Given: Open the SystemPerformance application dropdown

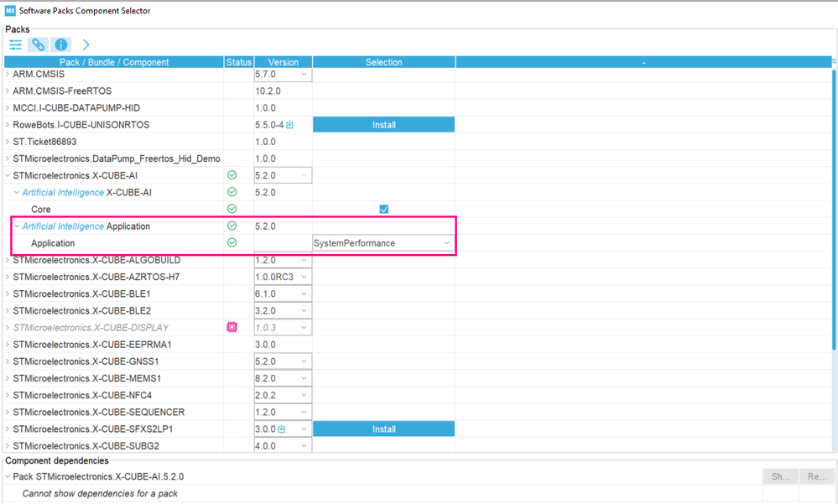Looking at the screenshot, I should (x=383, y=243).
